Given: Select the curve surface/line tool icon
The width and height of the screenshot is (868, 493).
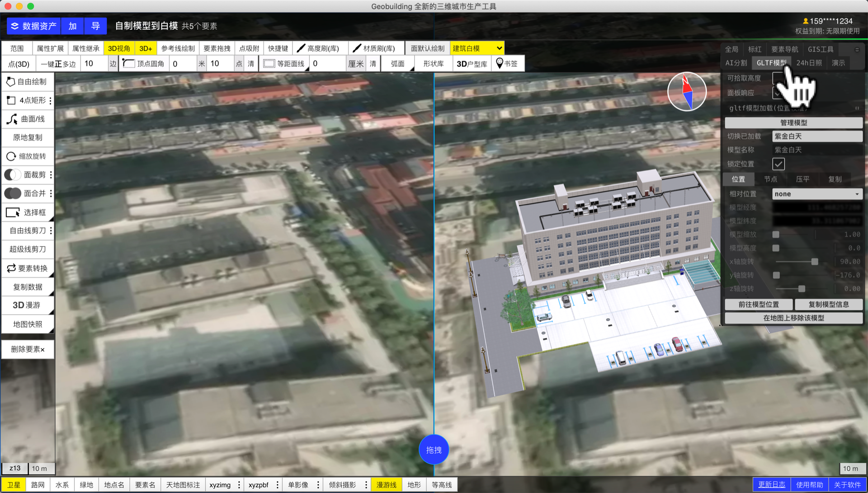Looking at the screenshot, I should click(12, 119).
